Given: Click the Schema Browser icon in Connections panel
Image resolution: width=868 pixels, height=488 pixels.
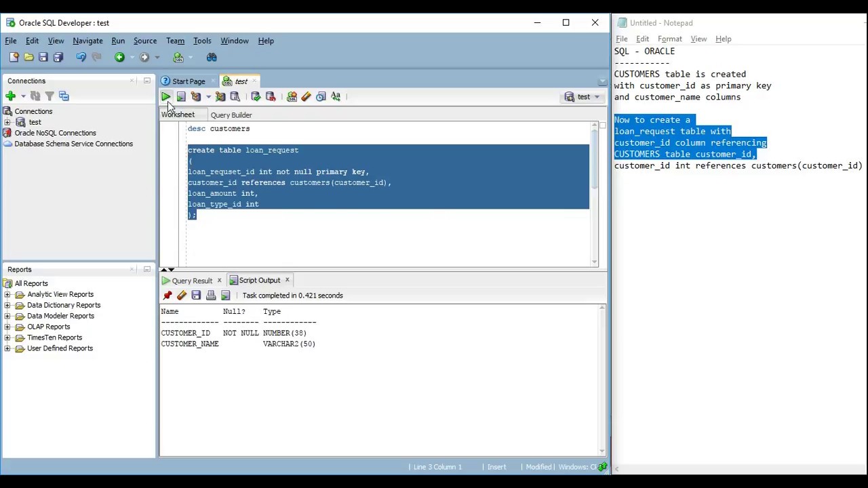Looking at the screenshot, I should [x=64, y=96].
